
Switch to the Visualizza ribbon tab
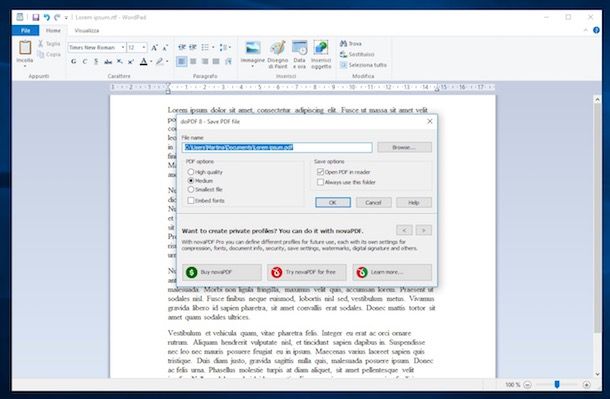(87, 30)
